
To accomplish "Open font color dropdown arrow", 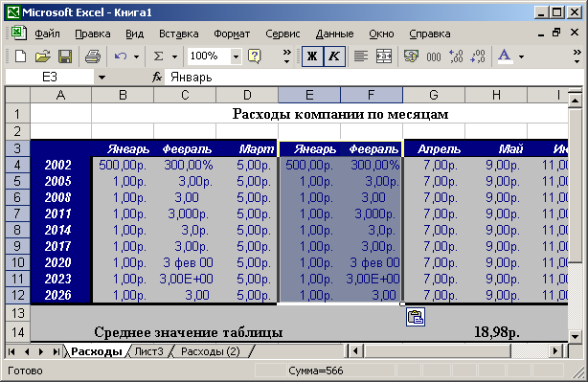I will click(x=521, y=57).
